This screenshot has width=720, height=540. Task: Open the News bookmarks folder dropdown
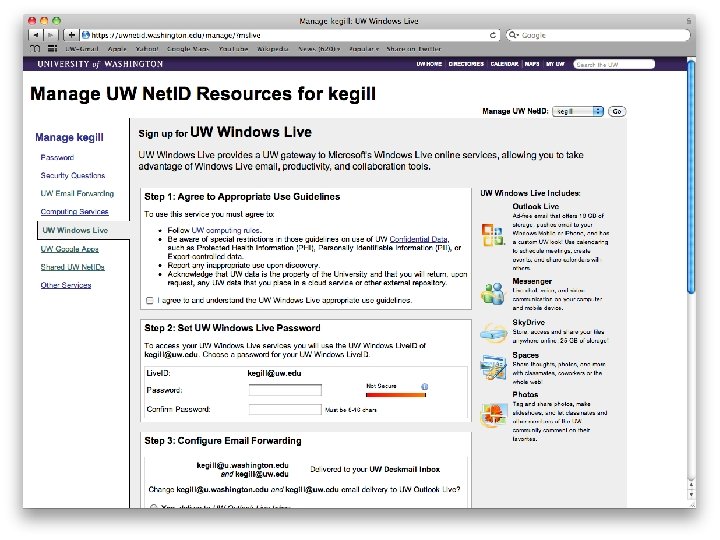[319, 49]
